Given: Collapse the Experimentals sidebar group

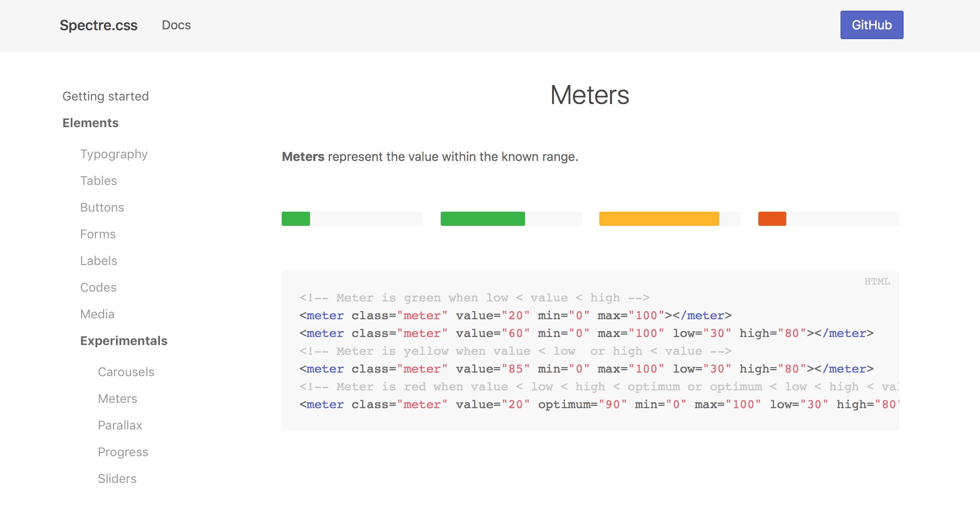Looking at the screenshot, I should [124, 341].
